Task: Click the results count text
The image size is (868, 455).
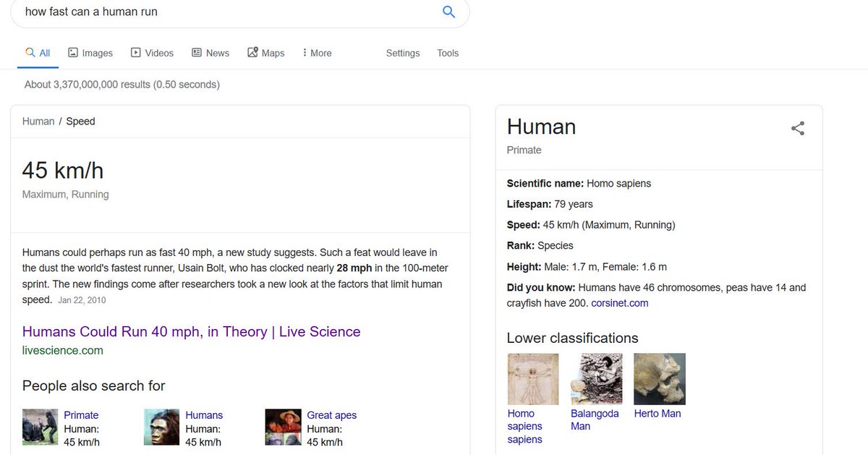Action: coord(122,85)
